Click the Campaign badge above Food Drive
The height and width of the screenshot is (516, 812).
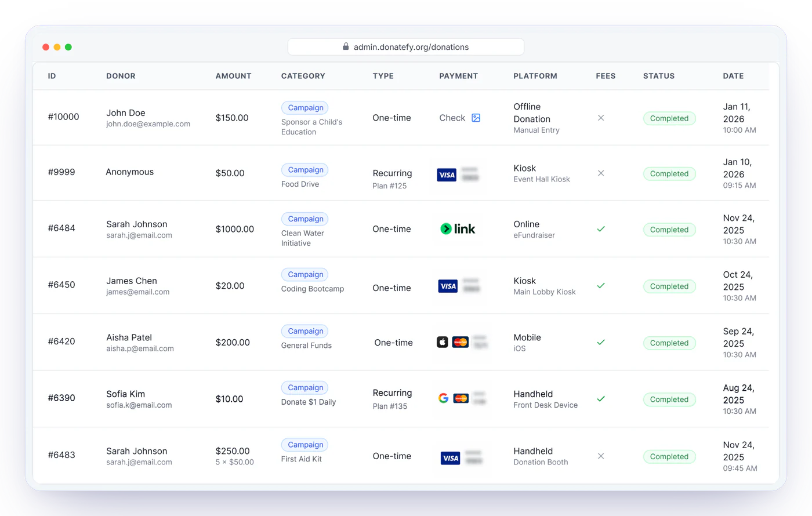point(306,170)
